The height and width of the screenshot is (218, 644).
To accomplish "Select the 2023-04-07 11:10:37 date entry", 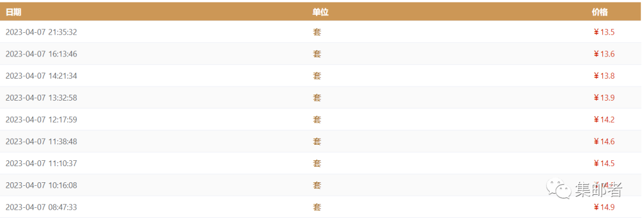I will (41, 163).
